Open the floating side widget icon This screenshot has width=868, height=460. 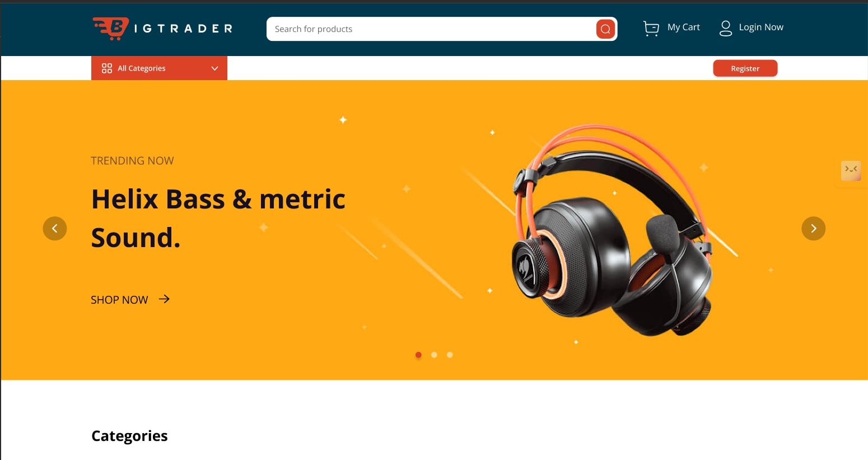(x=851, y=170)
